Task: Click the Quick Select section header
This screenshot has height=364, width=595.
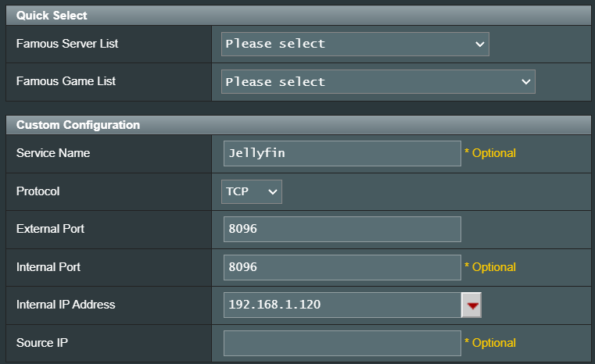Action: (x=52, y=16)
